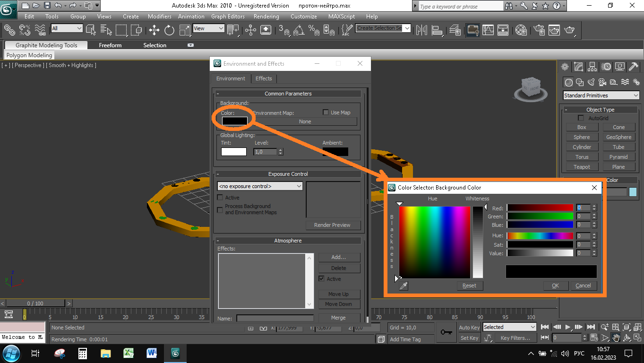Create a Teapot primitive button
Viewport: 644px width, 363px height.
pos(582,167)
